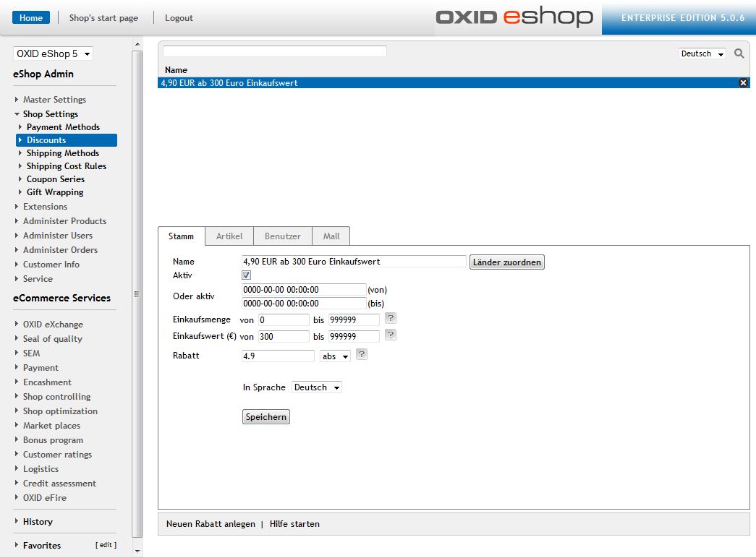Toggle the Aktiv checkbox
756x558 pixels.
click(x=247, y=275)
